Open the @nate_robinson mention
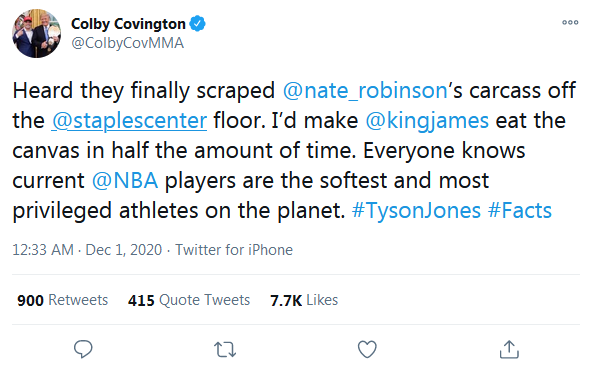 pyautogui.click(x=365, y=91)
